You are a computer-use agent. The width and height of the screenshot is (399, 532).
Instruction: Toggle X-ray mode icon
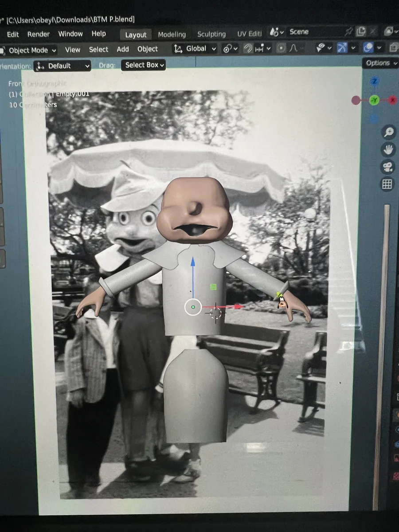pos(393,47)
